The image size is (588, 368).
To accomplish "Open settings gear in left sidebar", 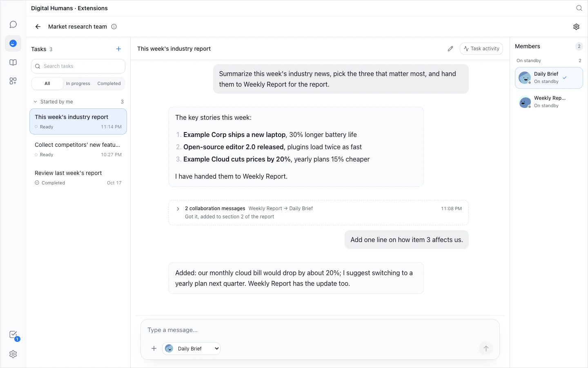I will (x=13, y=354).
